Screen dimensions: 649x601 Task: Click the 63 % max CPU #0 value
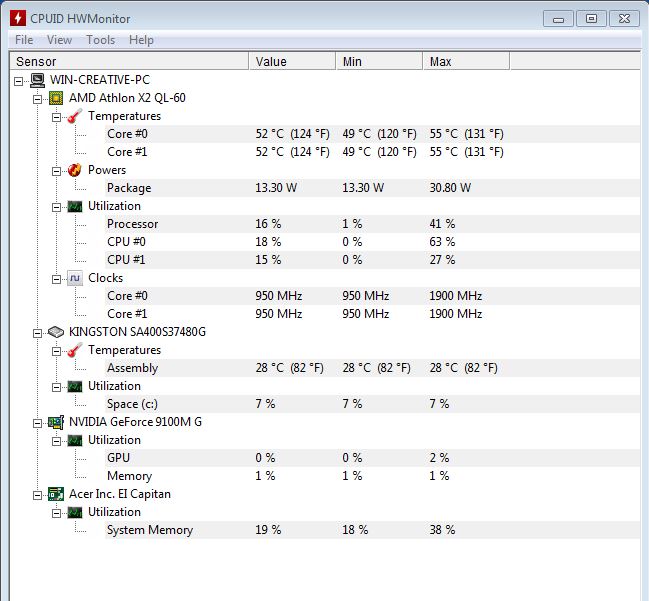(x=442, y=242)
